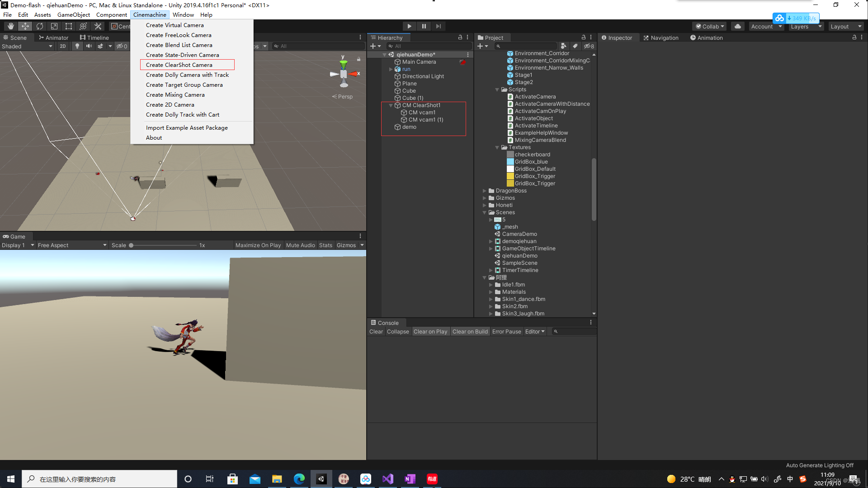Click the Console search field
The width and height of the screenshot is (868, 488).
(x=574, y=331)
